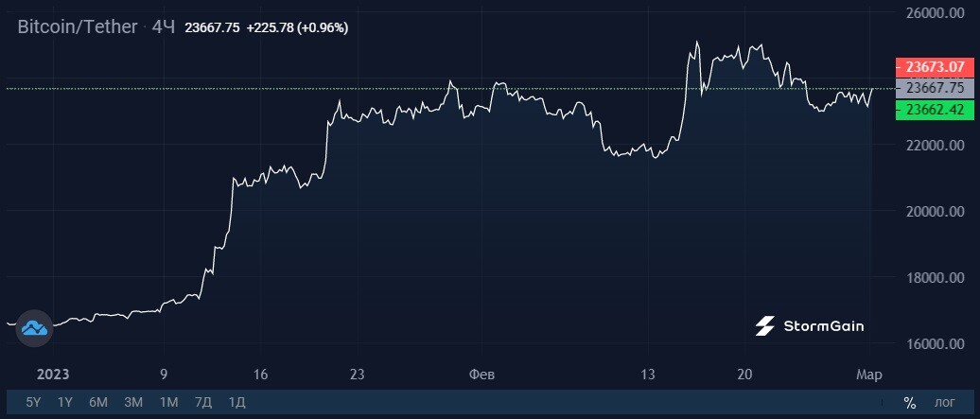The height and width of the screenshot is (419, 980).
Task: Click the 4Ч interval label
Action: 164,27
